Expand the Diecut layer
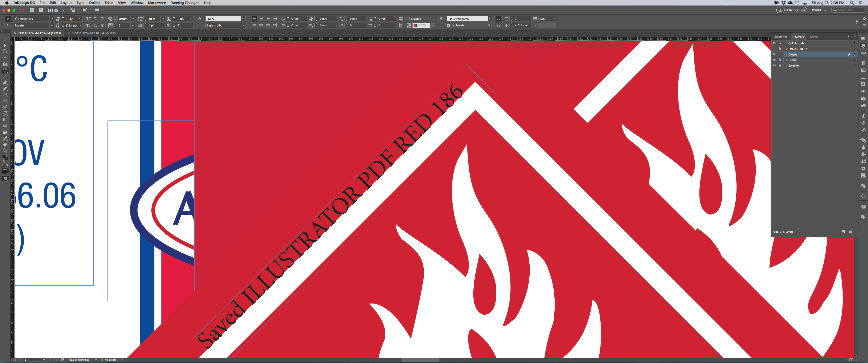This screenshot has height=363, width=868. coord(787,54)
